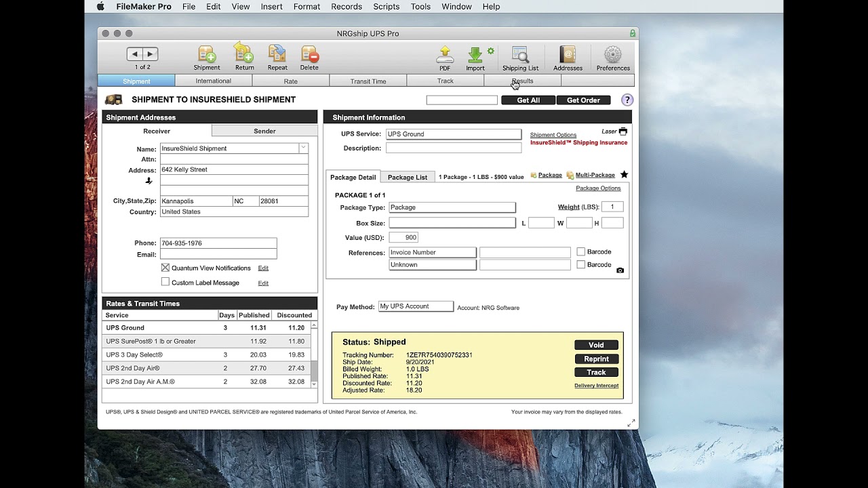The width and height of the screenshot is (868, 488).
Task: Enable Barcode for Invoice Number reference
Action: point(580,251)
